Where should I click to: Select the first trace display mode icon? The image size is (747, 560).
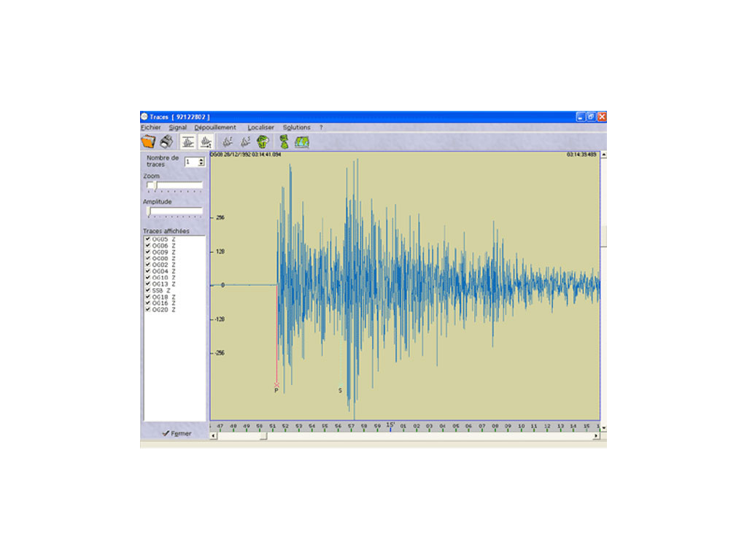point(187,141)
